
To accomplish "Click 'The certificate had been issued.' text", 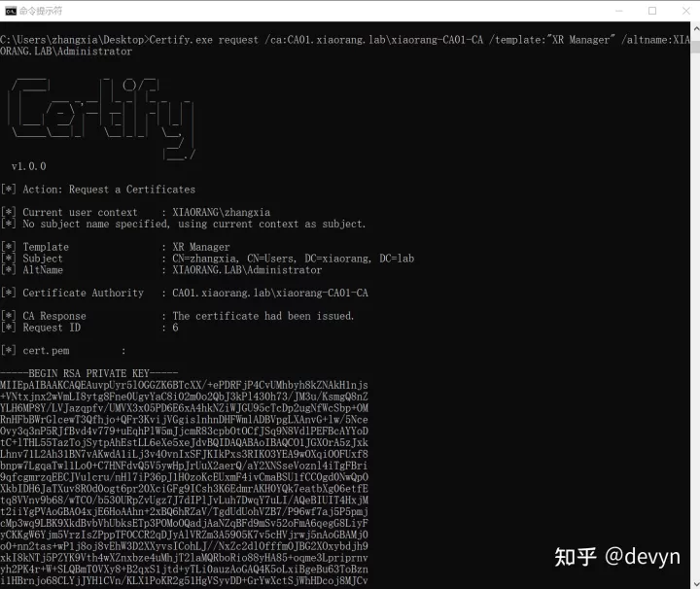I will click(263, 316).
